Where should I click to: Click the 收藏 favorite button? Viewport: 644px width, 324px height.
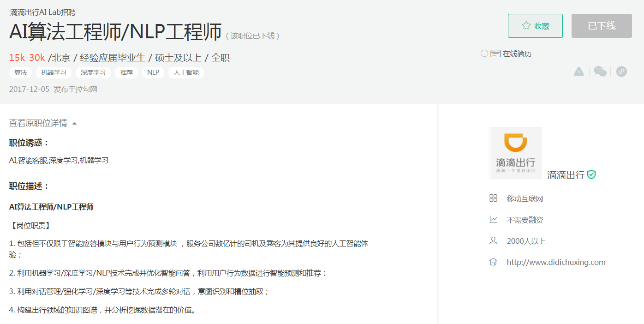click(535, 26)
